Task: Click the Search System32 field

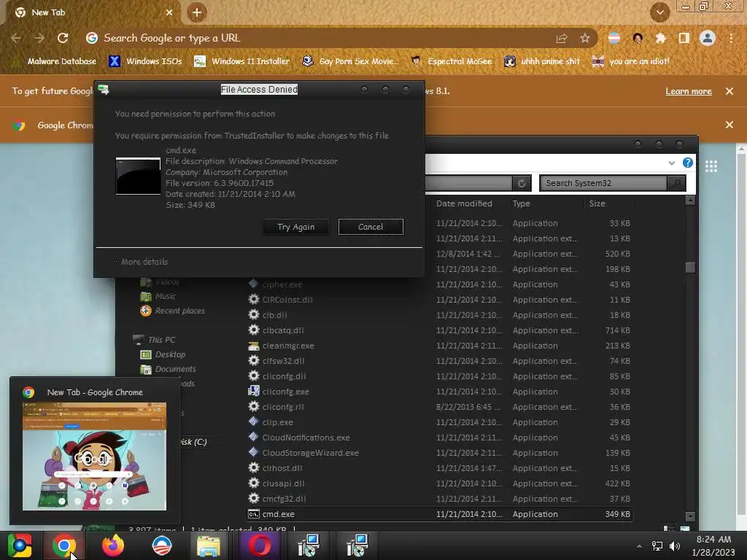Action: click(603, 183)
